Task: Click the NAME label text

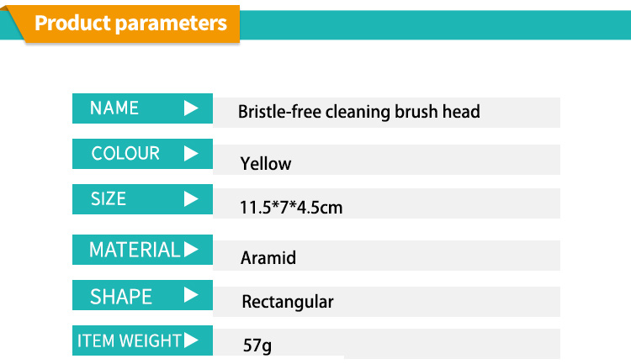Action: [x=114, y=108]
